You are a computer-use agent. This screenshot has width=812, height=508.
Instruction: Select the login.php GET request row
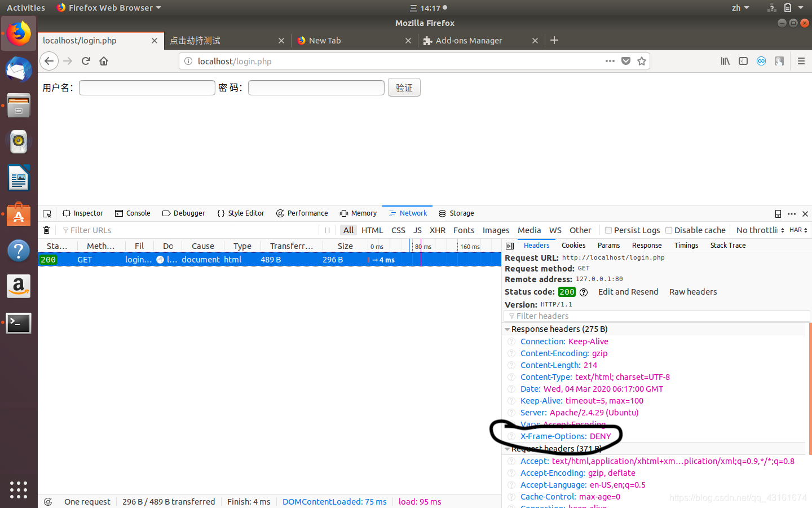click(x=270, y=260)
